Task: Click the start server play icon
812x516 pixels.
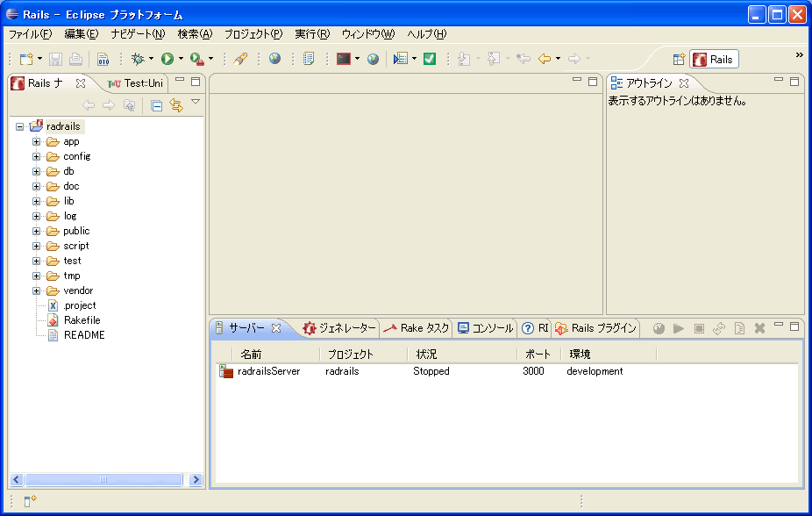Action: (679, 328)
